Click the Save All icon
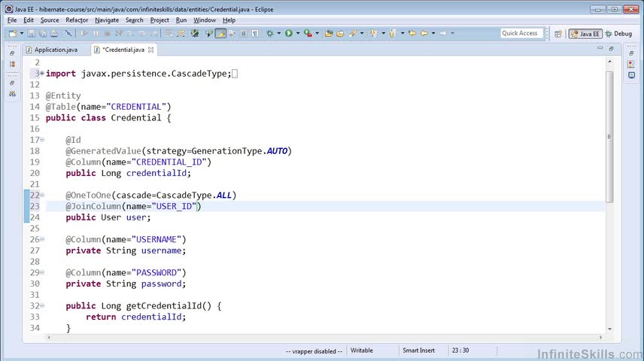 click(43, 33)
